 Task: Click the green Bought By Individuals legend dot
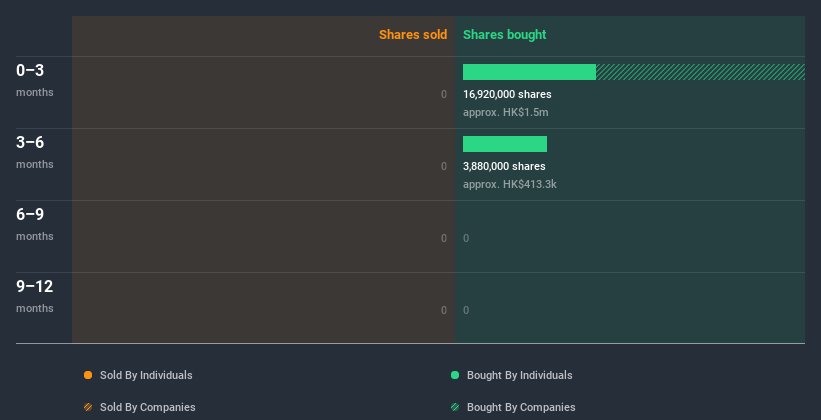tap(455, 375)
